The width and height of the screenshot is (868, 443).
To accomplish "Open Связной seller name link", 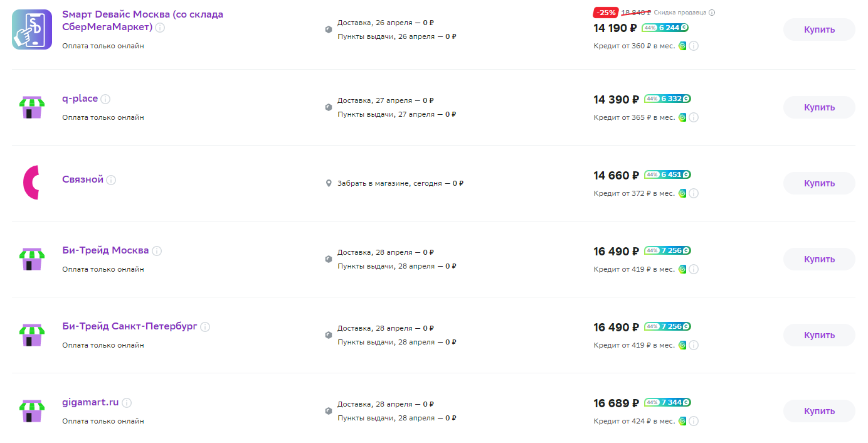I will [x=83, y=179].
